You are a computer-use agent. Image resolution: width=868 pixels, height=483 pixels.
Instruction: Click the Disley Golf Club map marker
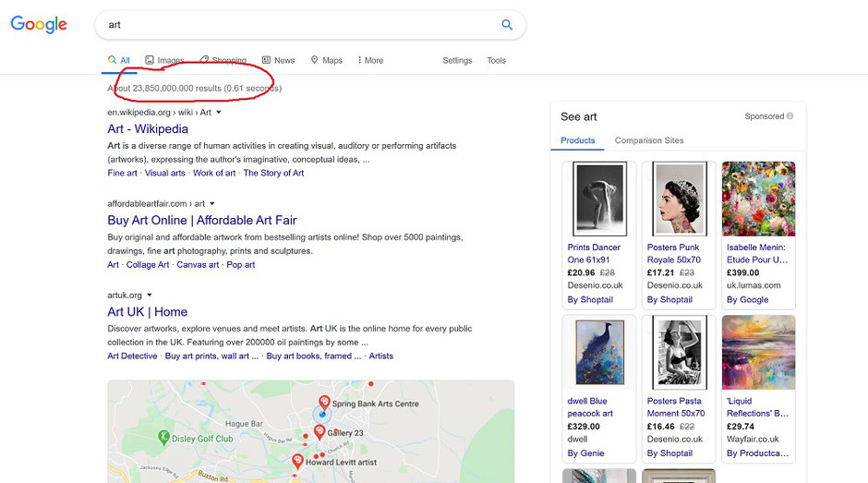point(163,438)
